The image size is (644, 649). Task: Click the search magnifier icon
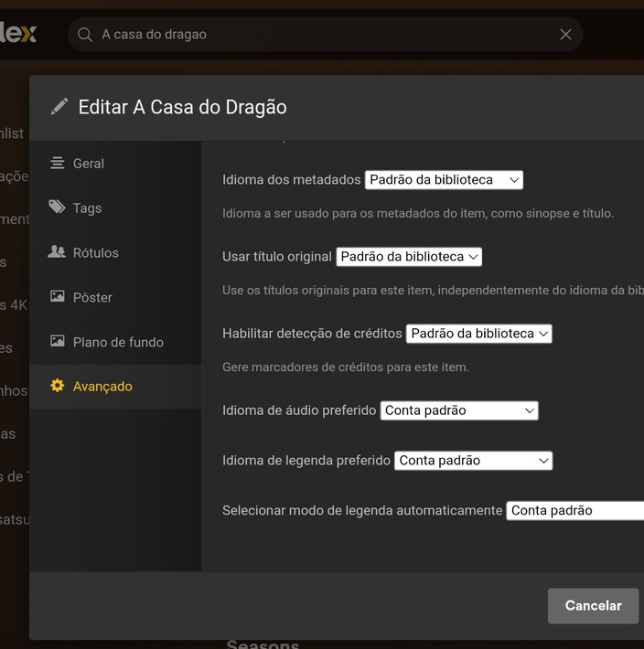[x=85, y=35]
